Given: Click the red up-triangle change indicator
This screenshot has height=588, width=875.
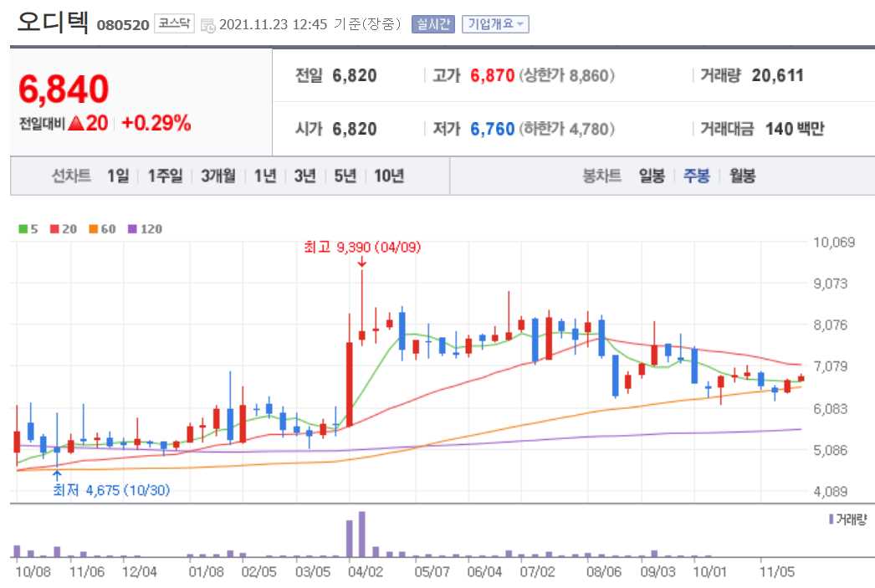Looking at the screenshot, I should click(76, 123).
